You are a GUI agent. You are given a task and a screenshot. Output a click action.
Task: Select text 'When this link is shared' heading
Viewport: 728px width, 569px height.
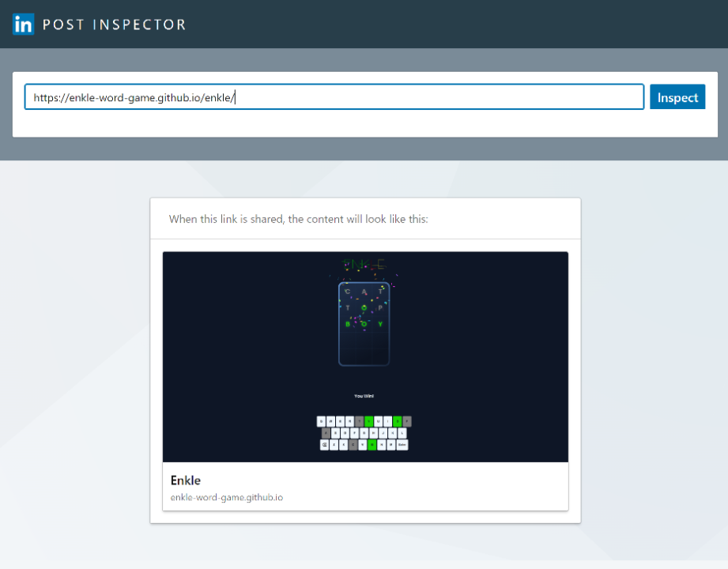tap(299, 219)
